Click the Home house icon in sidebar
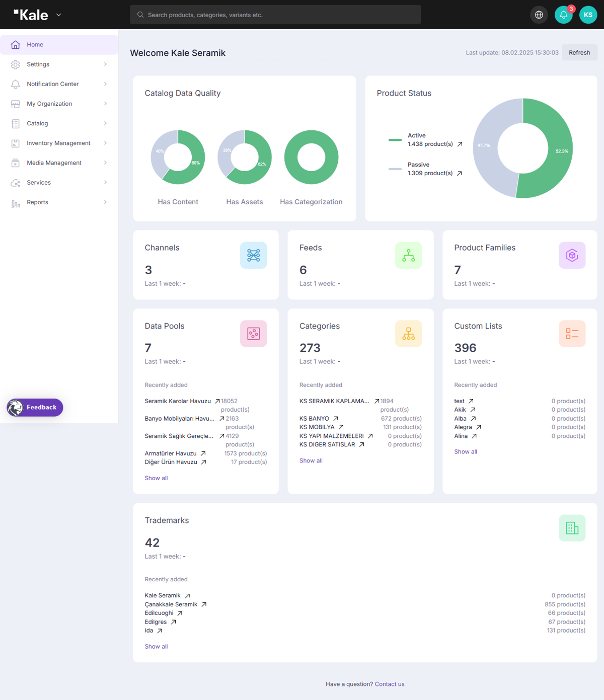Screen dimensions: 604x700 click(x=16, y=45)
